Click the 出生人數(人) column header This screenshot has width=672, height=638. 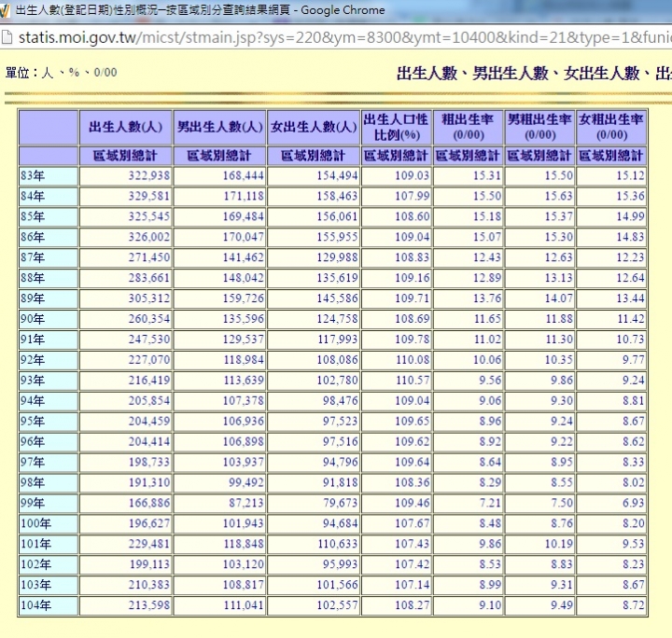click(x=126, y=127)
